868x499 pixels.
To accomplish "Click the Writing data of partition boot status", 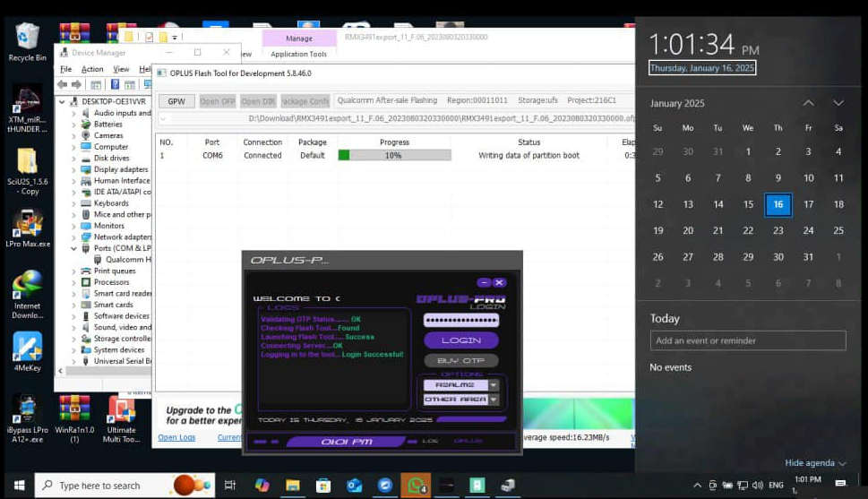I will click(529, 156).
